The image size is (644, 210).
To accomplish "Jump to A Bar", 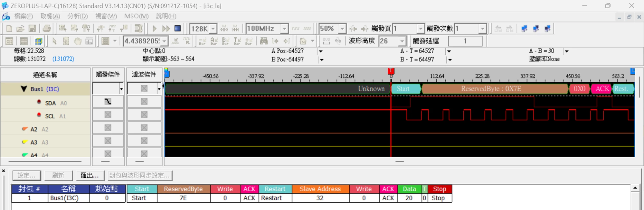I will point(214,41).
